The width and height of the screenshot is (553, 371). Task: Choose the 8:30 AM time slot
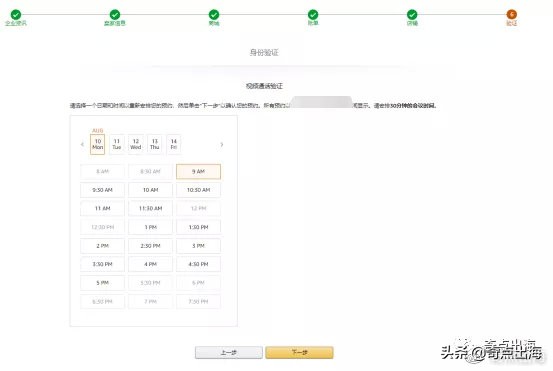tap(151, 171)
